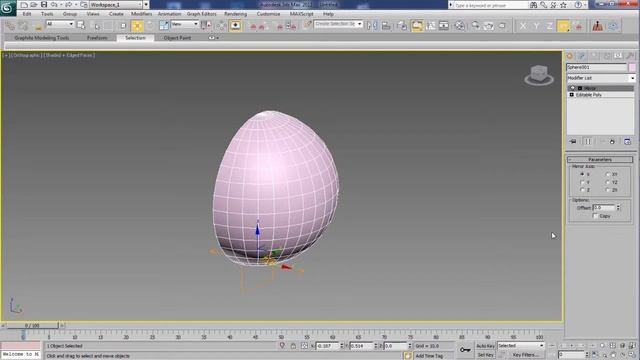Viewport: 640px width, 360px height.
Task: Open the Create Selection Set dropdown
Action: tap(338, 24)
